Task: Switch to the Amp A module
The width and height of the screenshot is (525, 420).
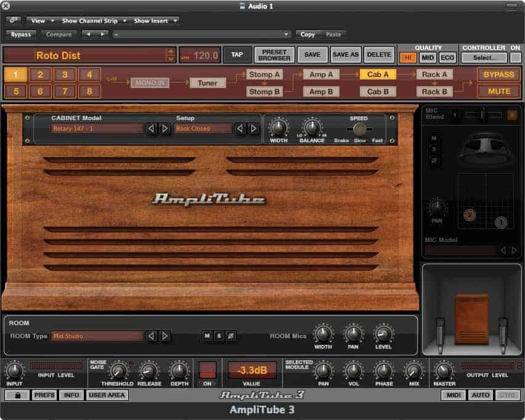Action: (x=321, y=75)
